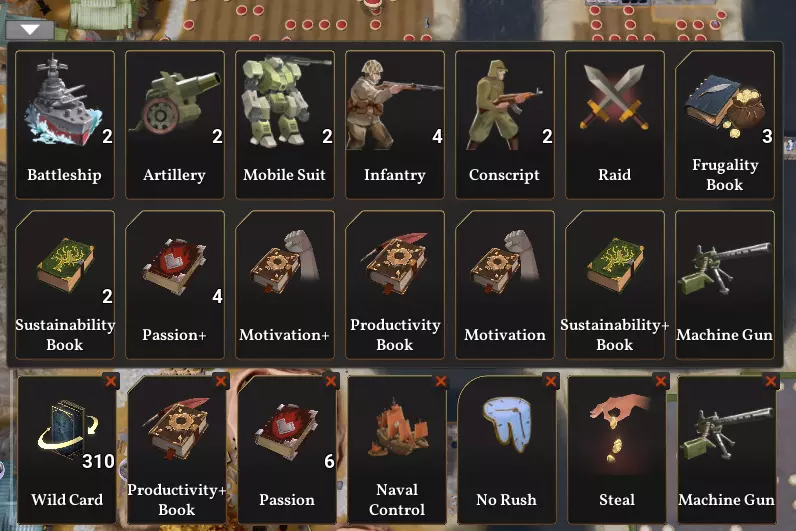Select the Infantry soldier card
The image size is (796, 531).
[x=394, y=124]
